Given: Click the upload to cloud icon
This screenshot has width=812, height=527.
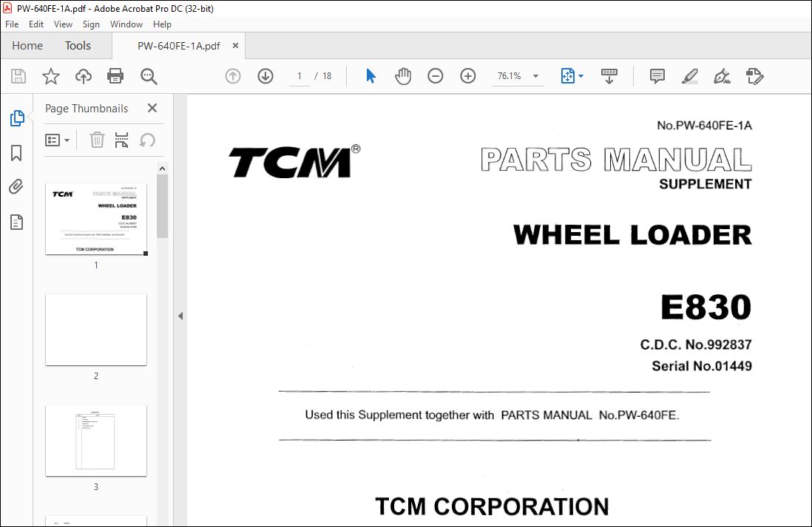Looking at the screenshot, I should (x=84, y=76).
